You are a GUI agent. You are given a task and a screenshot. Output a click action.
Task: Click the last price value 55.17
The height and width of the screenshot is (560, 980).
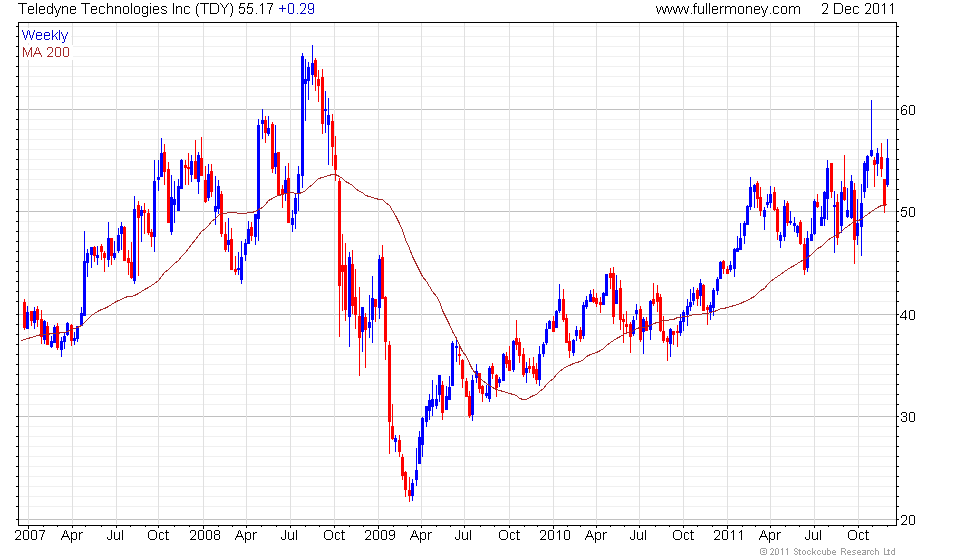pyautogui.click(x=256, y=9)
